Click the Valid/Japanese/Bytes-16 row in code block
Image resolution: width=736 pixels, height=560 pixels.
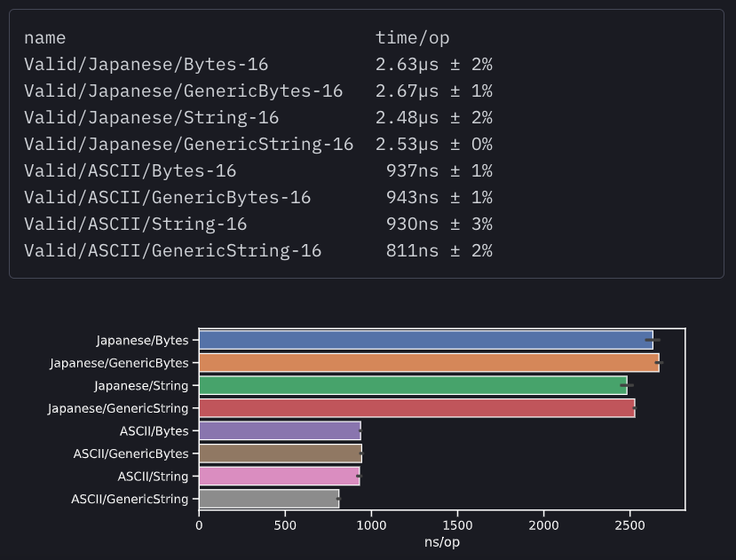(146, 64)
